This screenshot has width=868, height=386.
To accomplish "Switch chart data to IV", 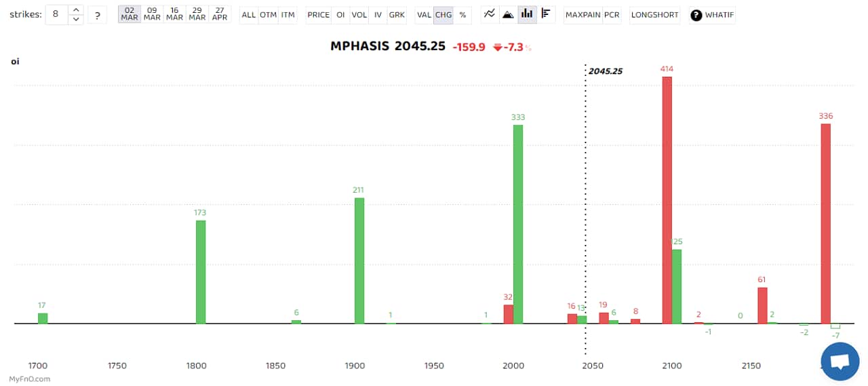I will (x=378, y=14).
